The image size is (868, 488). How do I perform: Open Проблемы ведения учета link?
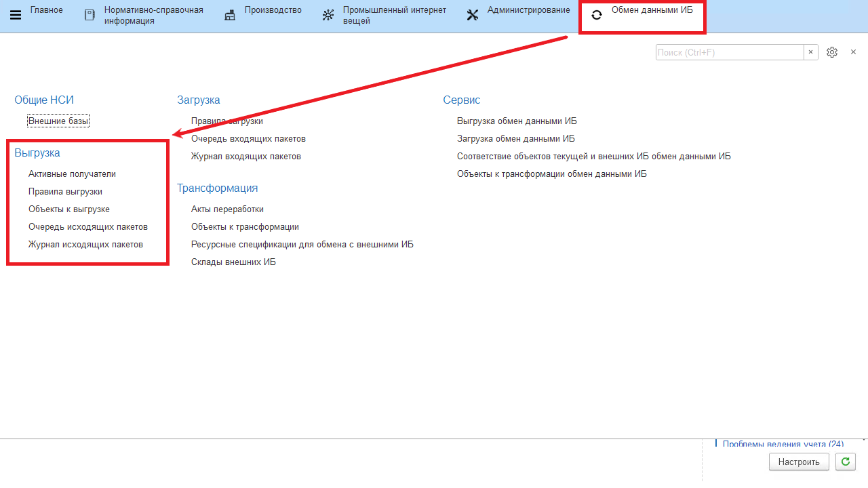(x=783, y=444)
